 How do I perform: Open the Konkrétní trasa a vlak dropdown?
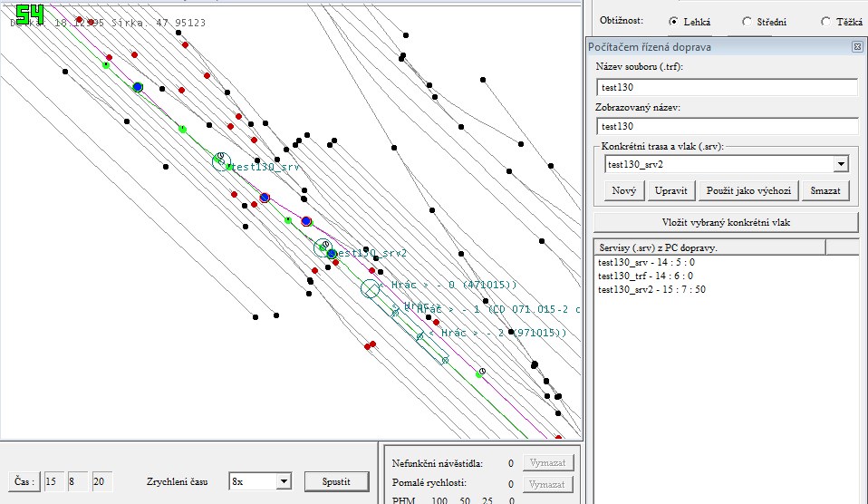841,164
